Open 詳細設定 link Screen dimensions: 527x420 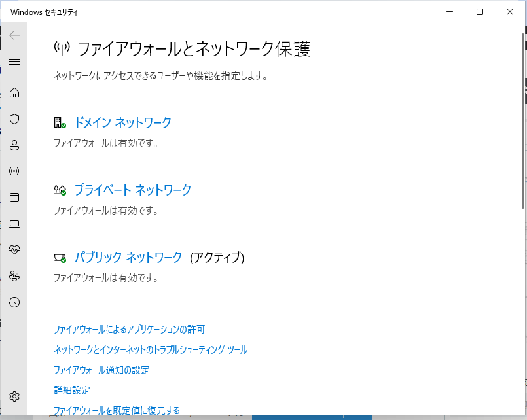pyautogui.click(x=72, y=390)
